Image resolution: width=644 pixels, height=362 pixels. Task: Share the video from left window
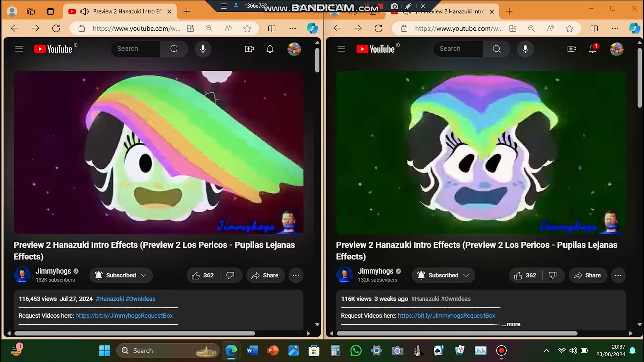click(x=265, y=275)
